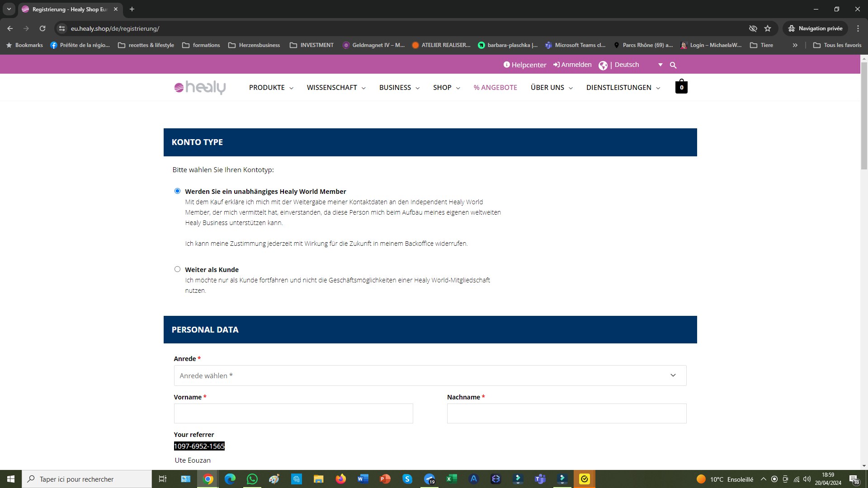Viewport: 868px width, 488px height.
Task: Open the Helpcenter link
Action: (525, 65)
